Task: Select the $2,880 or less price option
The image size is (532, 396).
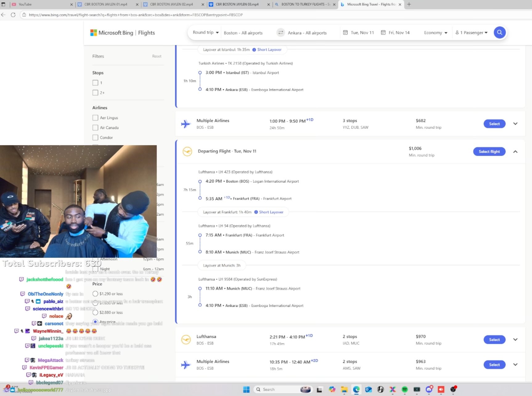Action: [x=95, y=312]
